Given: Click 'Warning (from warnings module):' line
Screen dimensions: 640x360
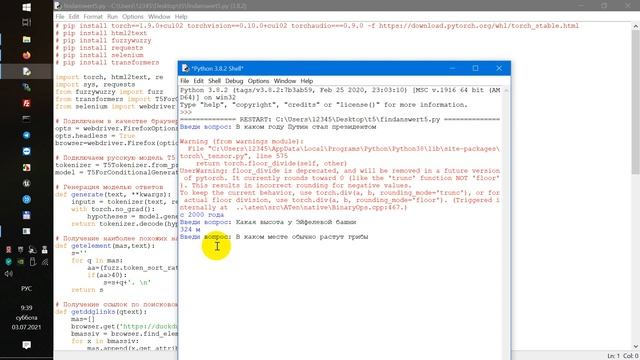Looking at the screenshot, I should pos(242,141).
